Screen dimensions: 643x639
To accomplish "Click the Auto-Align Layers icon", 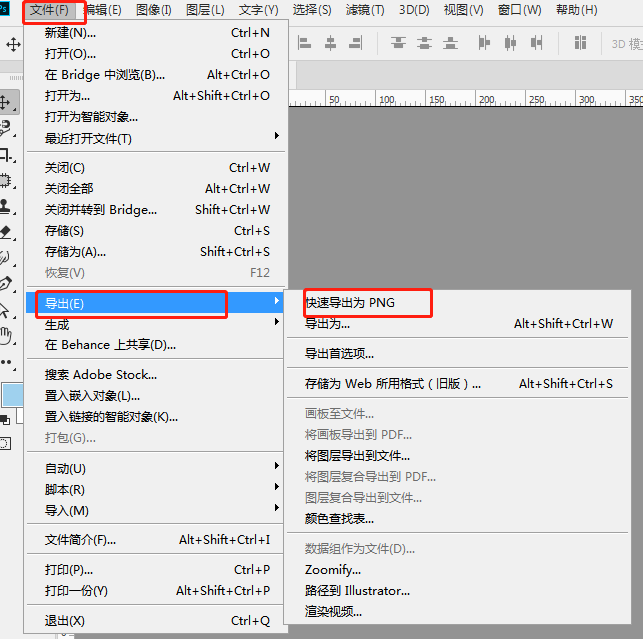I will 580,43.
